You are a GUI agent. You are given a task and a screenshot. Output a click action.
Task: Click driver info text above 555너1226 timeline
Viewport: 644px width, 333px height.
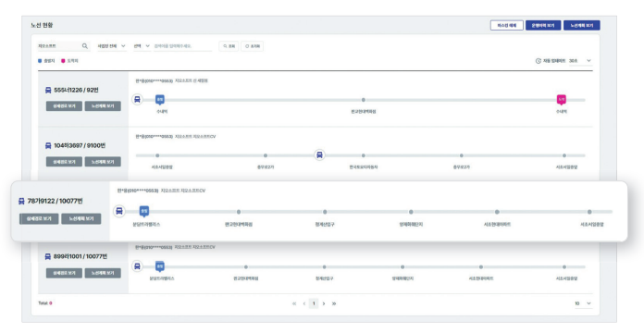pos(172,80)
